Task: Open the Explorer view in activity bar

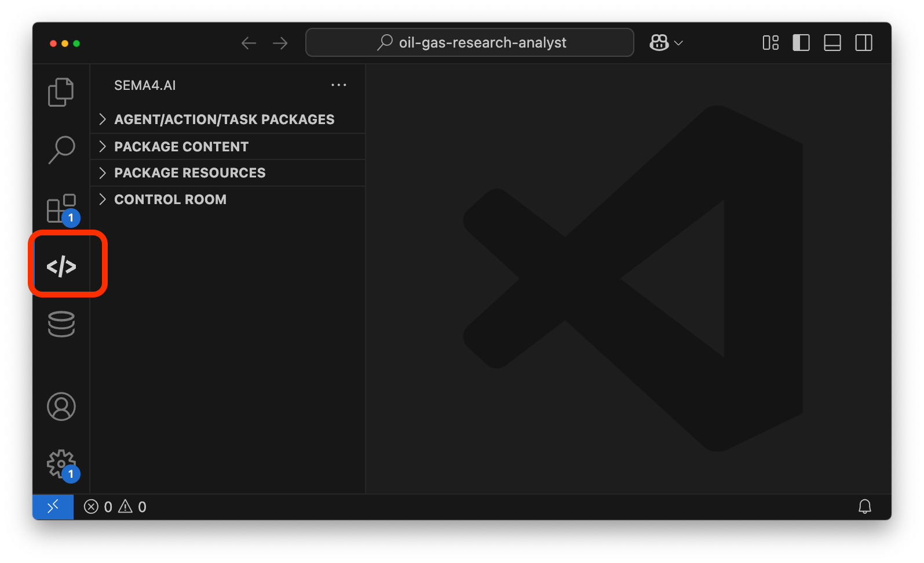Action: [61, 92]
